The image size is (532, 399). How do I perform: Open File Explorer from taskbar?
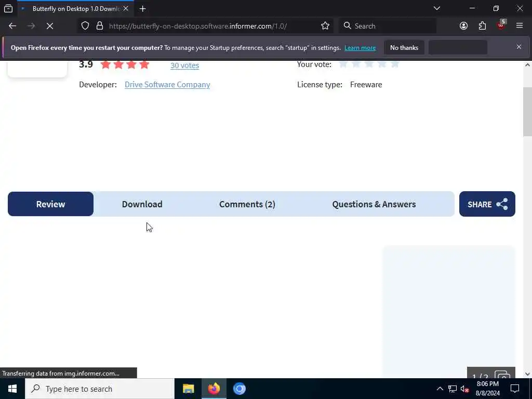click(x=188, y=389)
